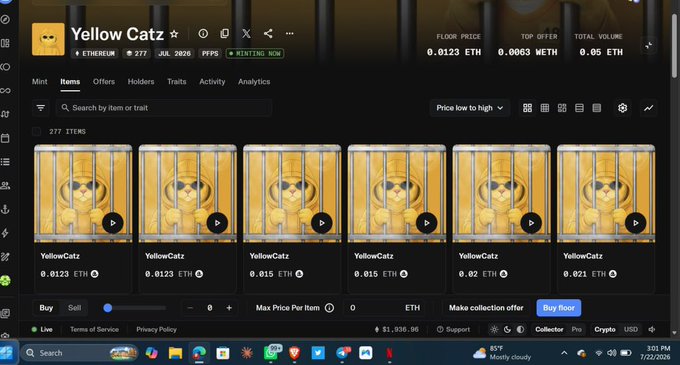
Task: Show the price chart icon
Action: click(x=648, y=108)
